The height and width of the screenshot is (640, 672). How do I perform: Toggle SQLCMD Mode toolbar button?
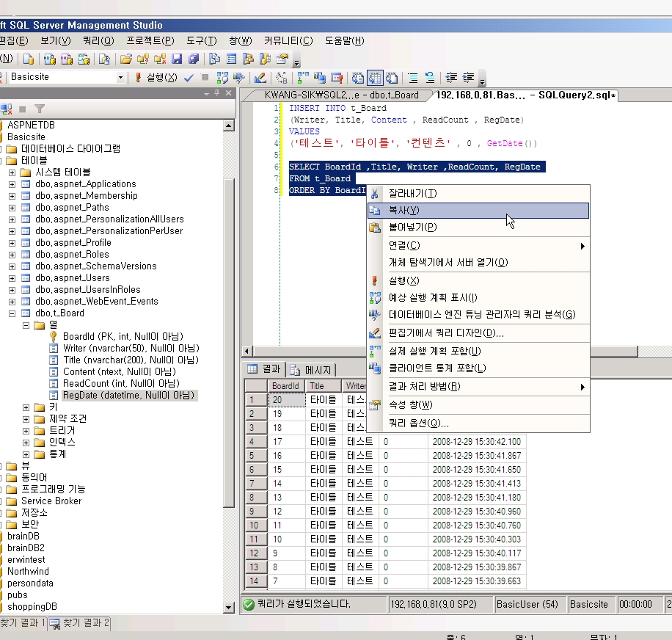[337, 78]
